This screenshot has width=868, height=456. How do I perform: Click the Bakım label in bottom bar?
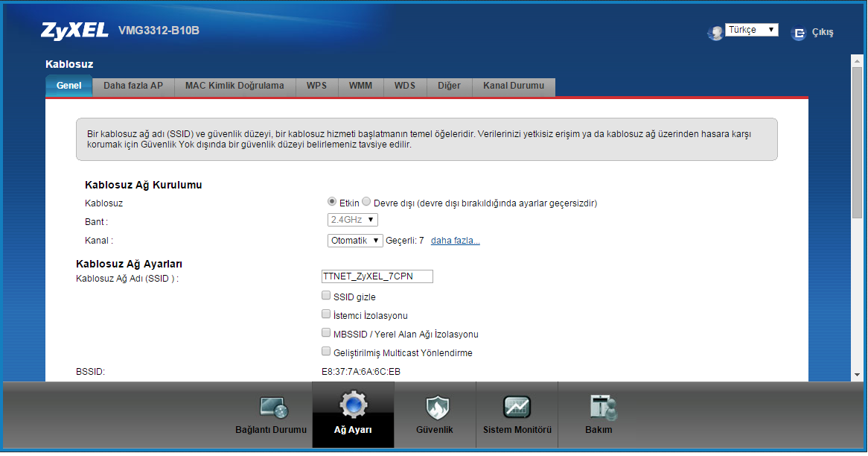599,430
